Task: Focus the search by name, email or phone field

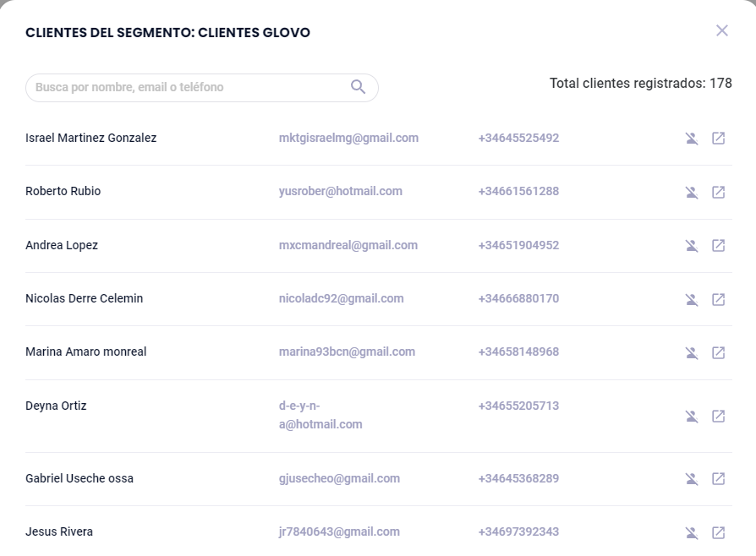Action: (188, 87)
